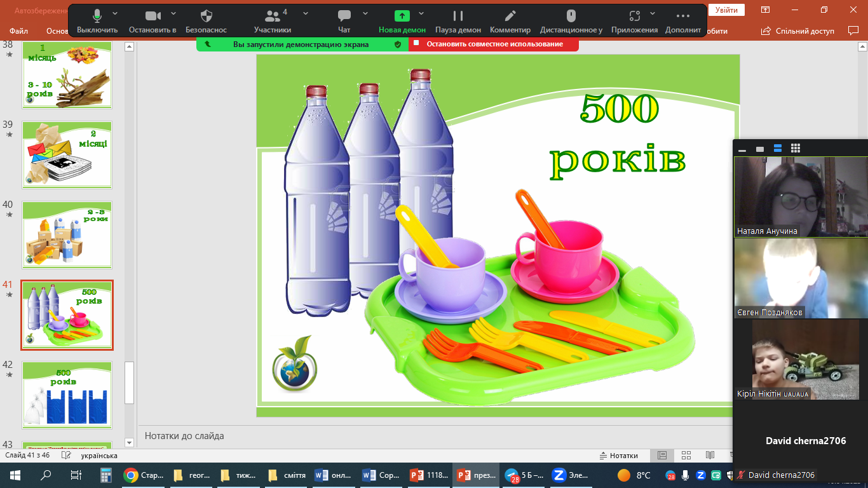Select slide 39 thumbnail '2 місяці'
This screenshot has height=488, width=868.
pos(67,155)
